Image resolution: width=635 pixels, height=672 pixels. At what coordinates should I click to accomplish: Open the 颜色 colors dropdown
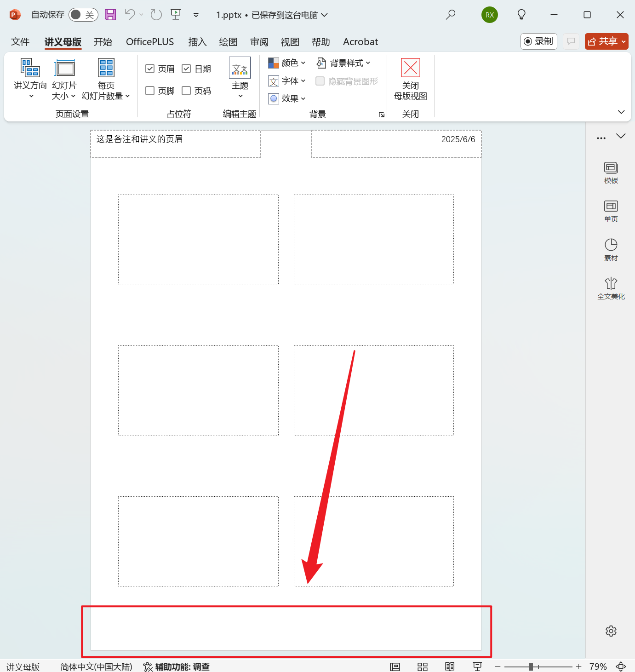click(x=287, y=63)
